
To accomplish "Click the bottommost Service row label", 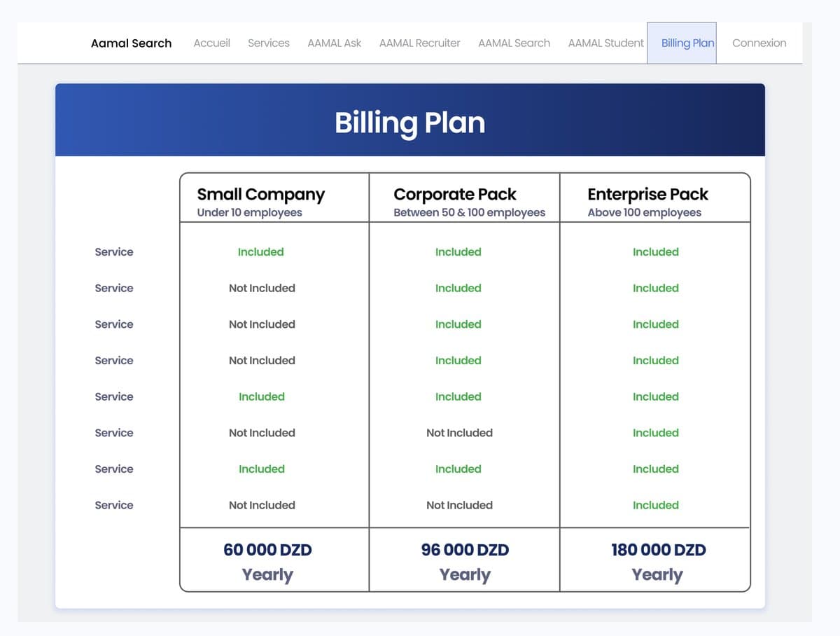I will 114,505.
